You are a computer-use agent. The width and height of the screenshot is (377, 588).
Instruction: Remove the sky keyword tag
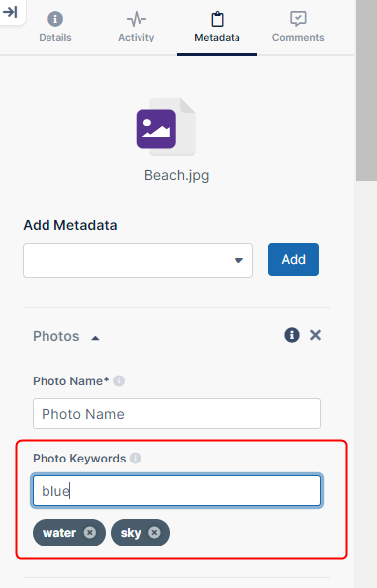tap(154, 532)
